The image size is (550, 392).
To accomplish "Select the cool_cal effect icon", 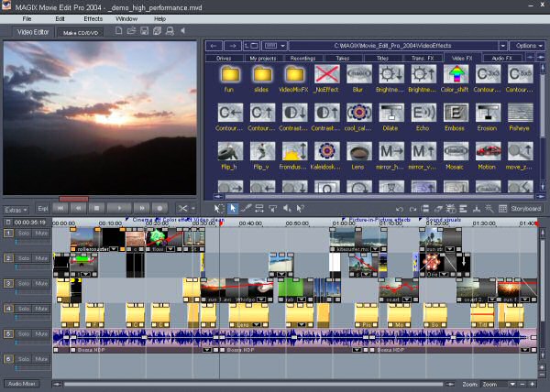I will pyautogui.click(x=358, y=113).
